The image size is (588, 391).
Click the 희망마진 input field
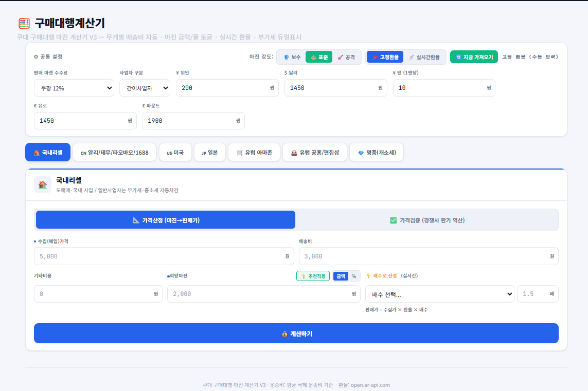[x=263, y=294]
